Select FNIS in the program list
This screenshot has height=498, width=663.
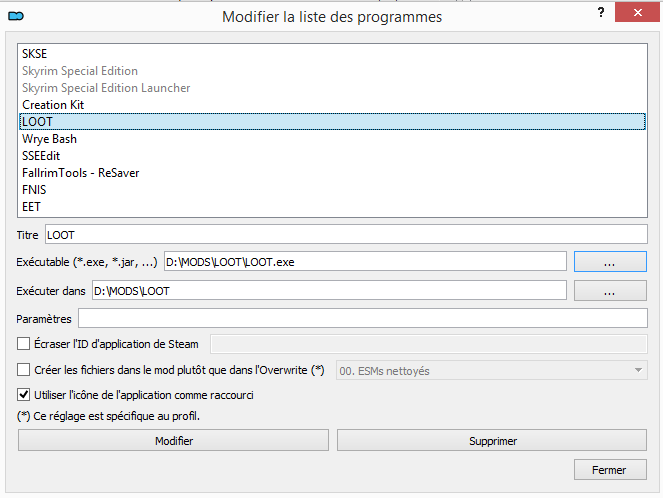click(x=34, y=190)
